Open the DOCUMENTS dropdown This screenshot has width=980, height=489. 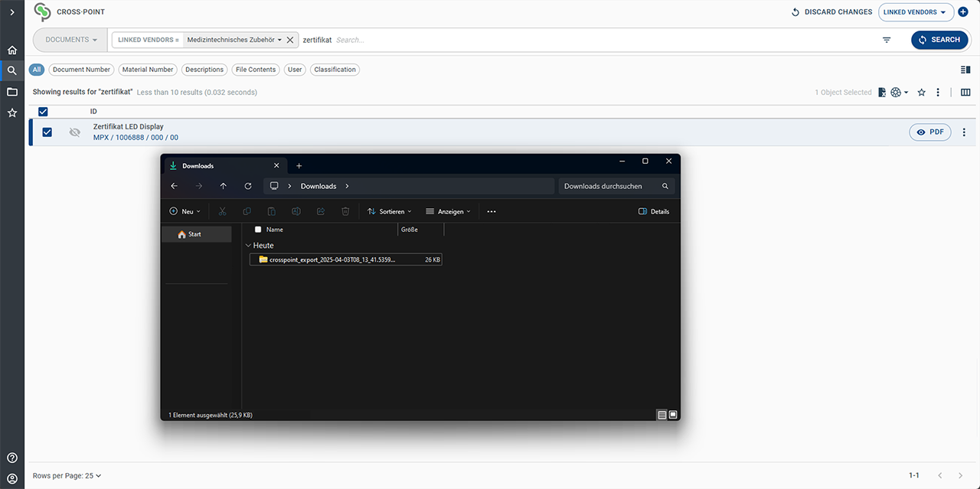tap(69, 40)
